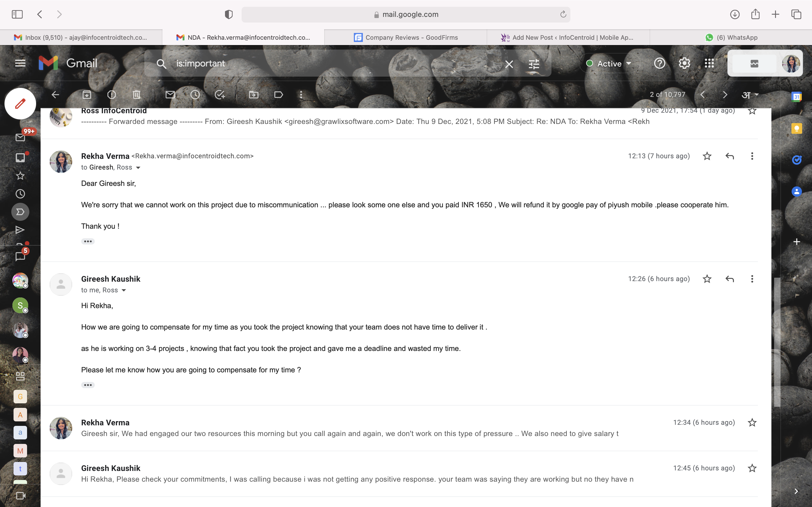Viewport: 812px width, 507px height.
Task: Expand recipient details under 'to Gireesh, Ross'
Action: coord(138,168)
